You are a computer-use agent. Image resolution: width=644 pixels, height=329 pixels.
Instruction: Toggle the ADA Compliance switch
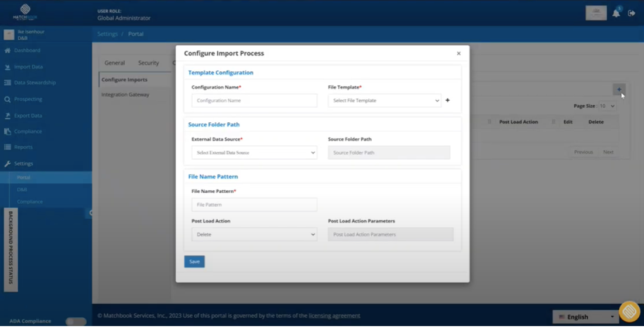pyautogui.click(x=76, y=321)
